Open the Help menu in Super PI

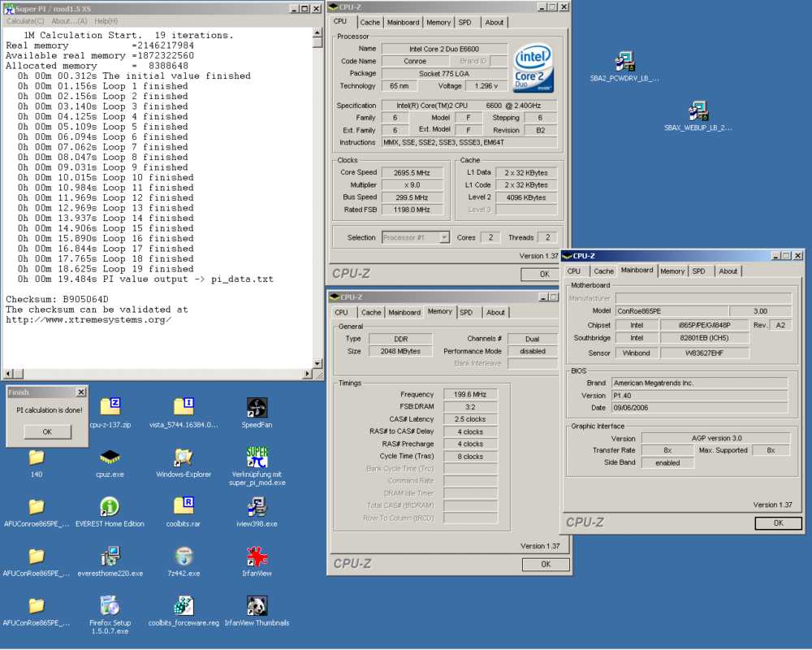(x=106, y=21)
